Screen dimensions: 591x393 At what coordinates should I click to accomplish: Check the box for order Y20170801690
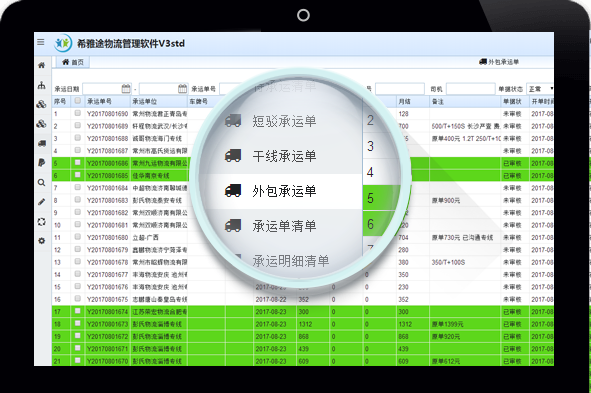pyautogui.click(x=78, y=113)
